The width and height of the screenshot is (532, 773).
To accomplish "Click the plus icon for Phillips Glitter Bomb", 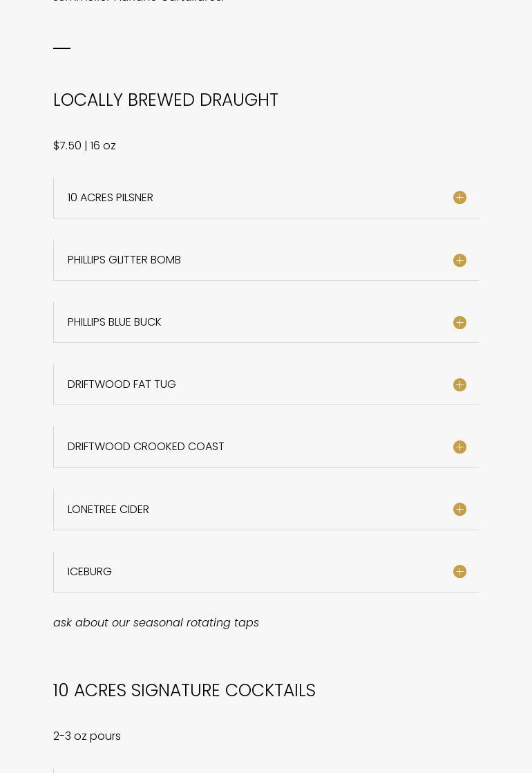I will coord(459,260).
